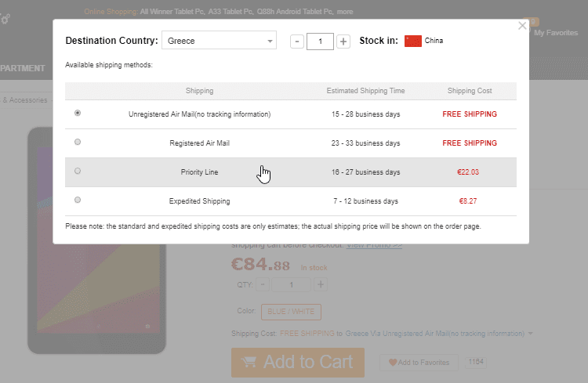Choose Expedited Shipping radio button

click(78, 200)
